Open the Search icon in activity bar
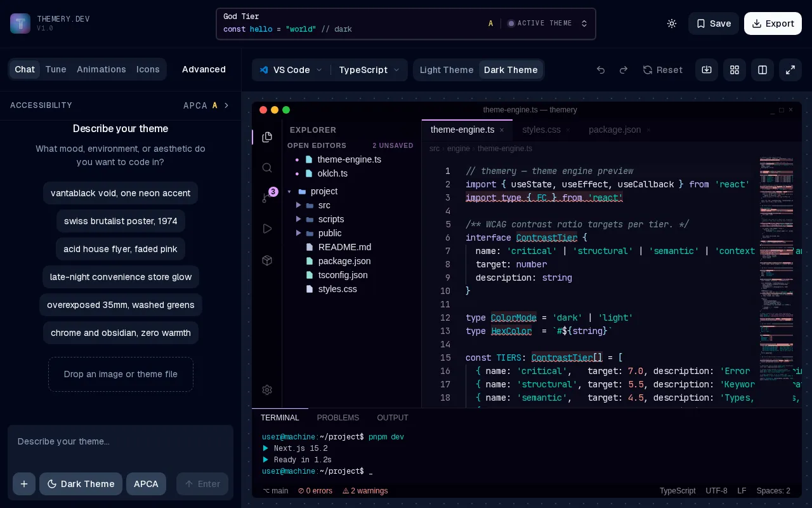 pos(267,168)
